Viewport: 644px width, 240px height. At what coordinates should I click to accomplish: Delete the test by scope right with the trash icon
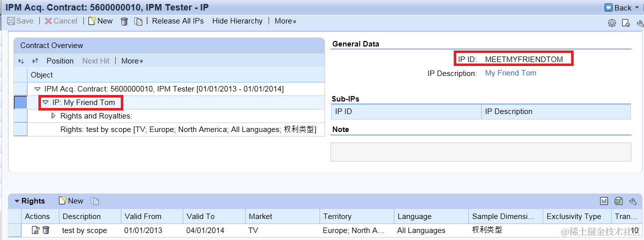tap(46, 230)
